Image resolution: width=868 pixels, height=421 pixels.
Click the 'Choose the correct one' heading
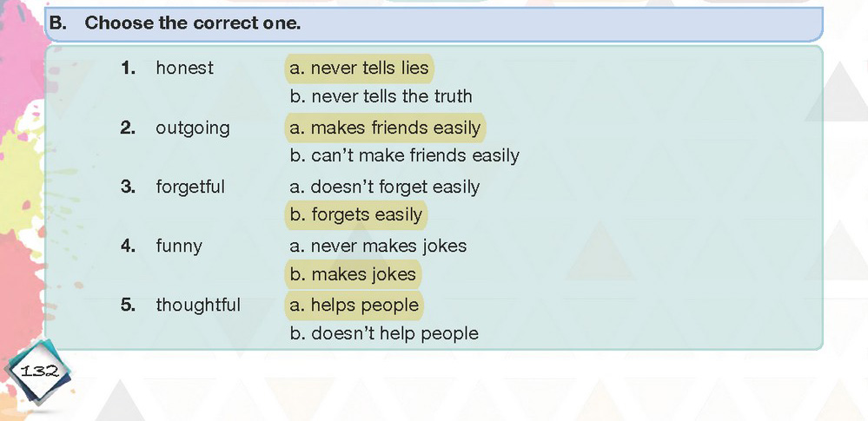192,23
